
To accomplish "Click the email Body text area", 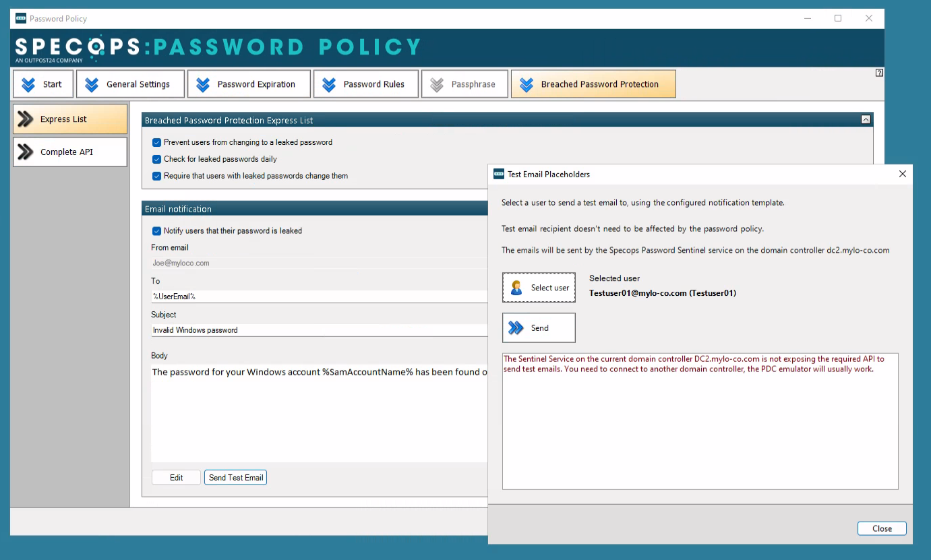I will click(x=319, y=413).
